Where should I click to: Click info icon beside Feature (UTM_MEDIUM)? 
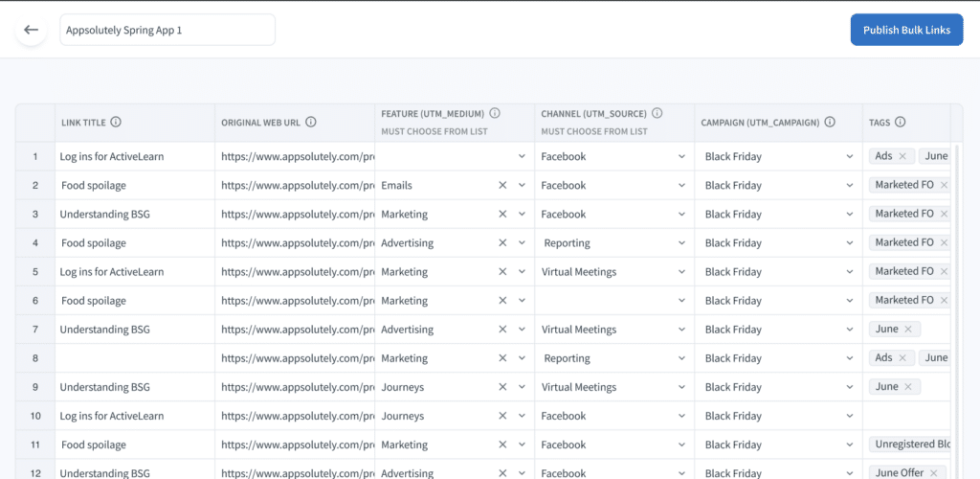coord(495,113)
